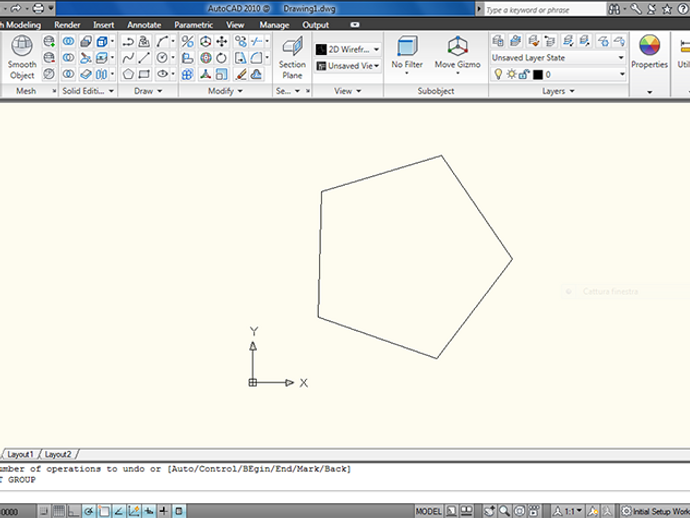Click the keyword search input field

click(545, 10)
